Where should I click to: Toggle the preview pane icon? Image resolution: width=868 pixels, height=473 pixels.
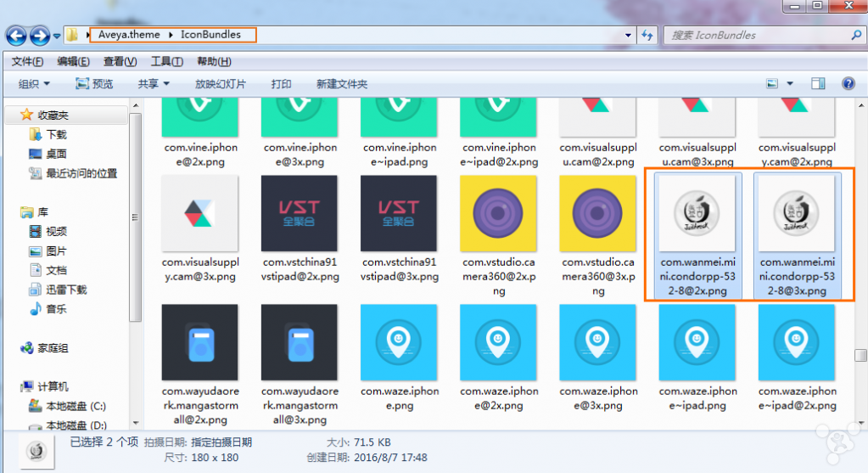[x=818, y=83]
